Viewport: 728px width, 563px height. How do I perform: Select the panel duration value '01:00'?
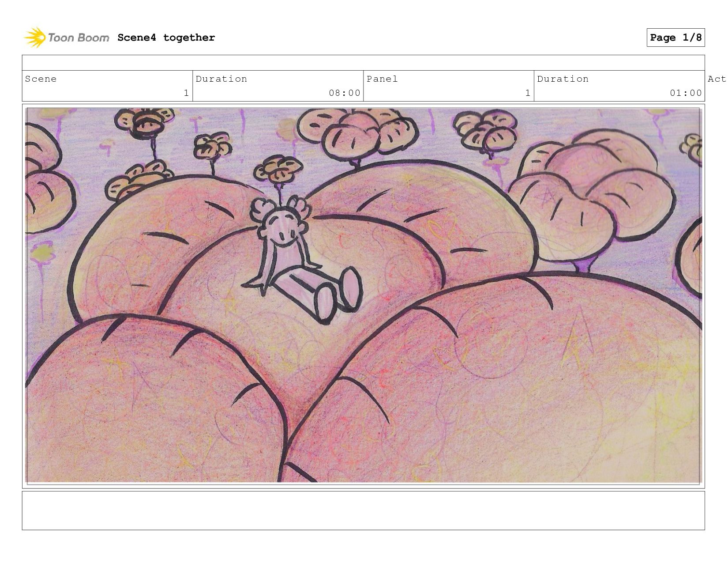pos(686,93)
